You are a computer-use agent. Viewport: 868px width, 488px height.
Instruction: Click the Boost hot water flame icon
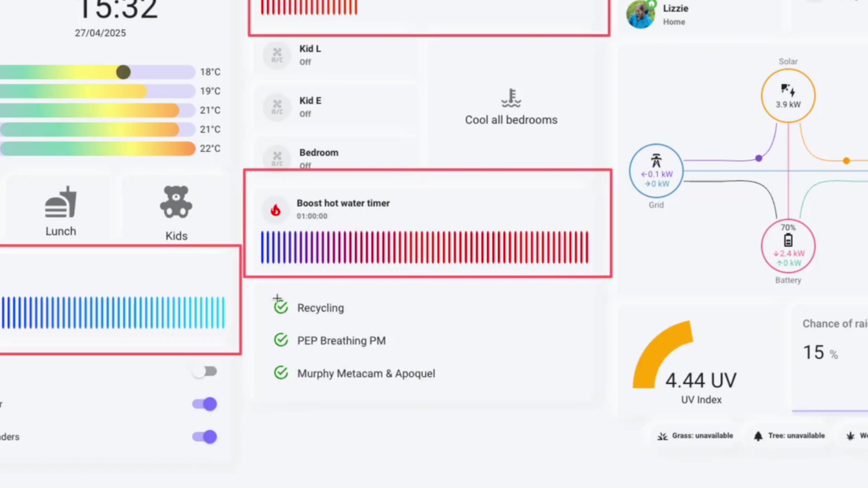[275, 210]
